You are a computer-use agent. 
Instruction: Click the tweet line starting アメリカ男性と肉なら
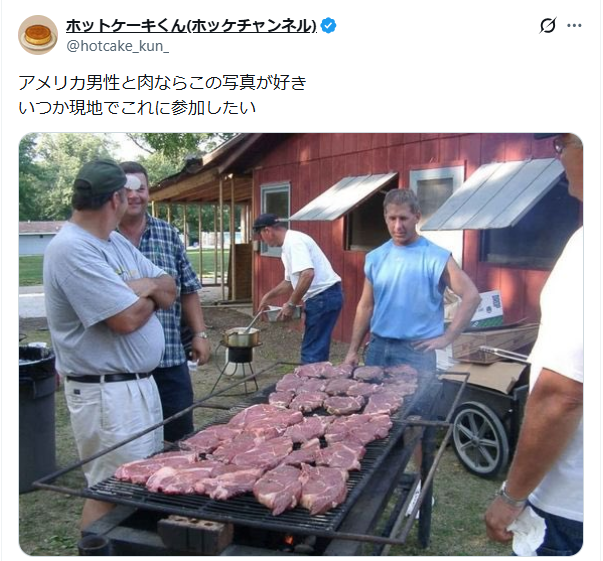coord(162,83)
